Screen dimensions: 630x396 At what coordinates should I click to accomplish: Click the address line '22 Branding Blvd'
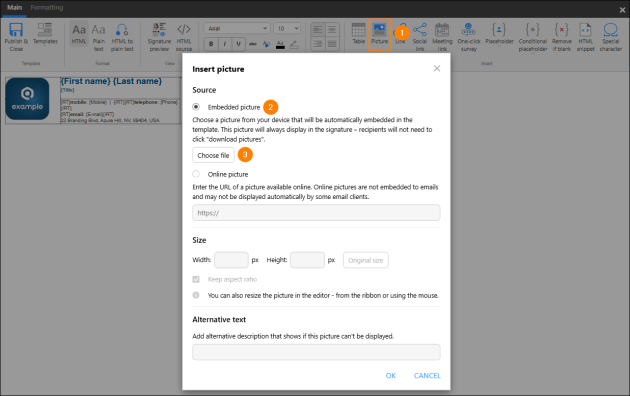coord(110,120)
